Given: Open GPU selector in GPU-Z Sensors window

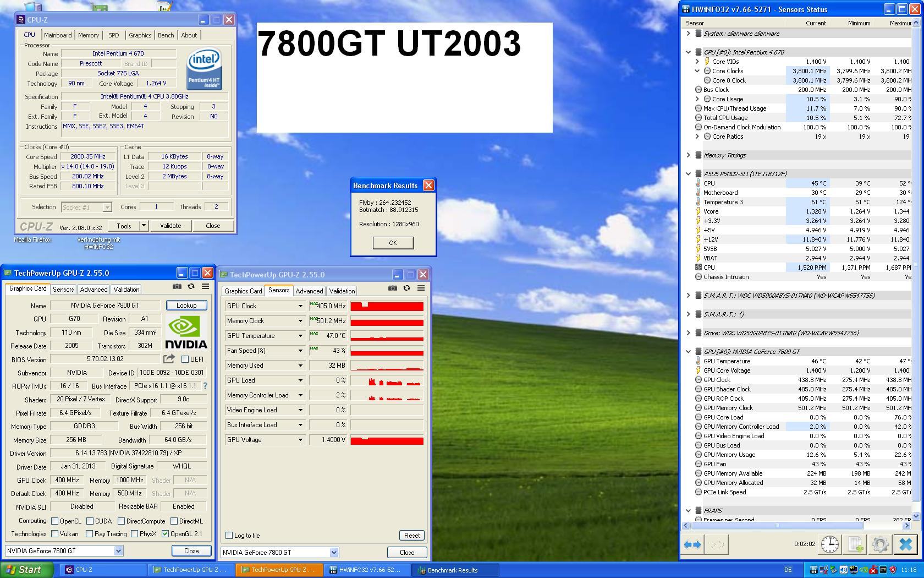Looking at the screenshot, I should (280, 552).
